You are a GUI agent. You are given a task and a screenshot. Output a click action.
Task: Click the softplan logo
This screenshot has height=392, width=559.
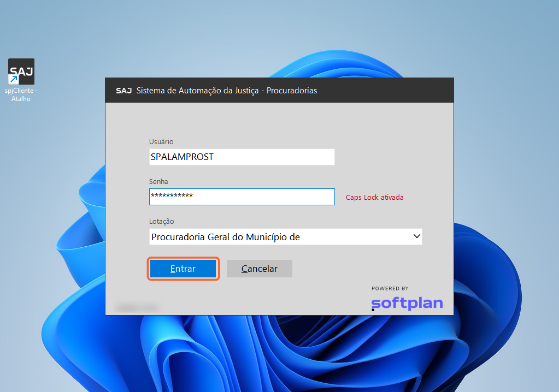pos(407,303)
